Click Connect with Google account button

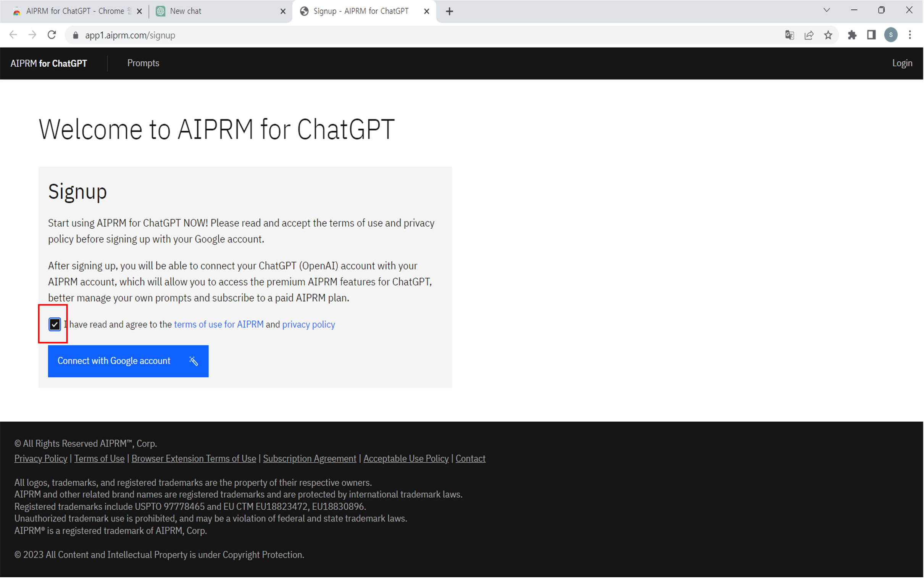tap(128, 361)
